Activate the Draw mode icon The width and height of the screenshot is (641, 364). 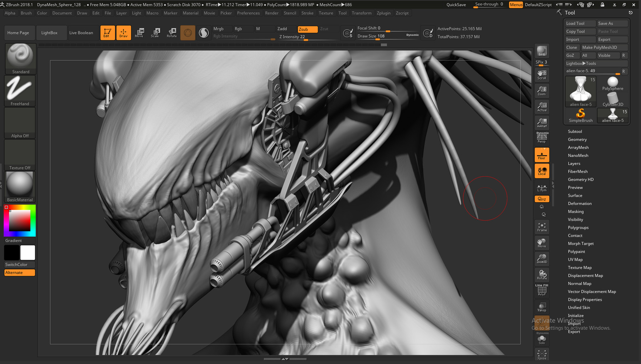click(124, 32)
